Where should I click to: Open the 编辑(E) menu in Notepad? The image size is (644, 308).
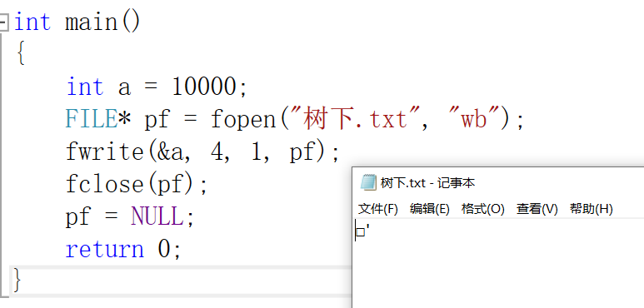pyautogui.click(x=430, y=209)
